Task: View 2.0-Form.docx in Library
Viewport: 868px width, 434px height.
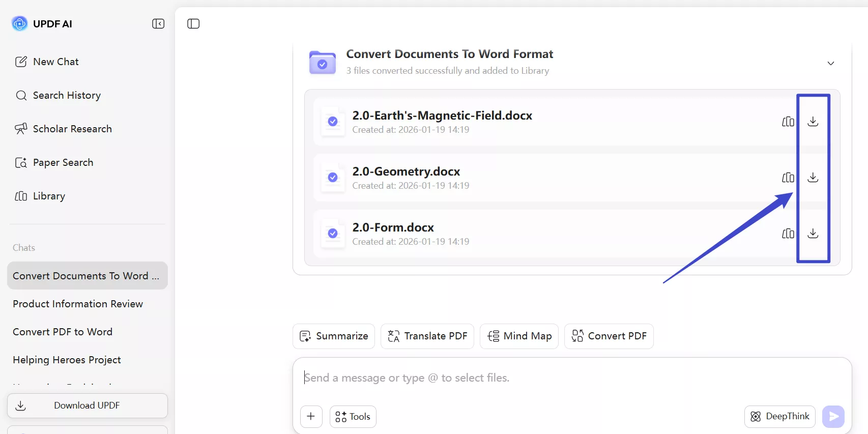Action: [788, 234]
